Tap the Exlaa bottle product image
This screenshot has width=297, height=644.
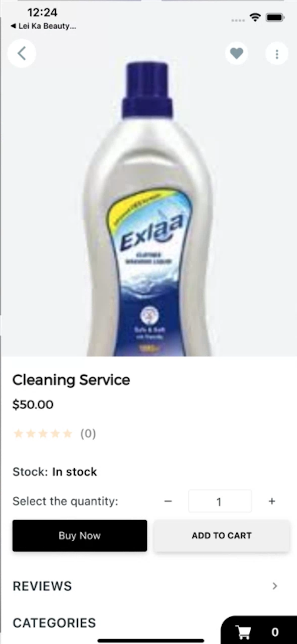tap(148, 209)
